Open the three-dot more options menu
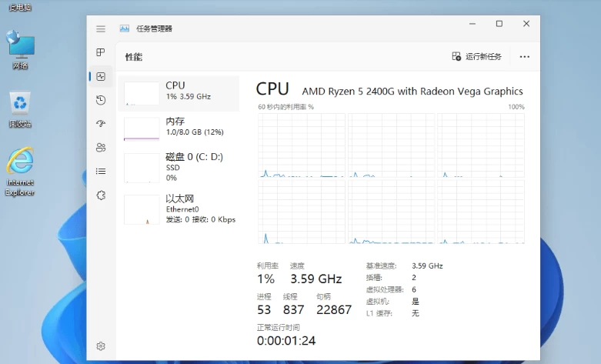601x364 pixels. coord(525,57)
